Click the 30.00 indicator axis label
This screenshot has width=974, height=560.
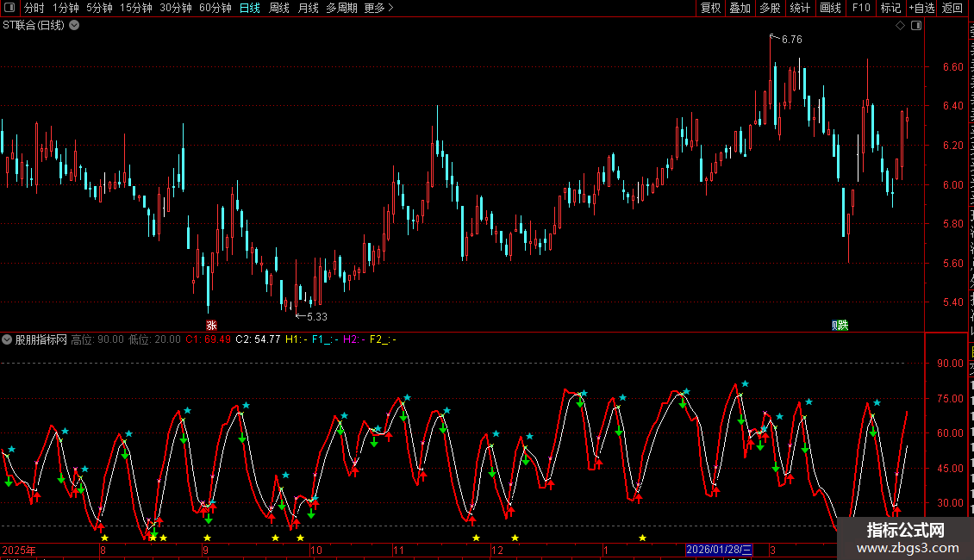point(951,503)
